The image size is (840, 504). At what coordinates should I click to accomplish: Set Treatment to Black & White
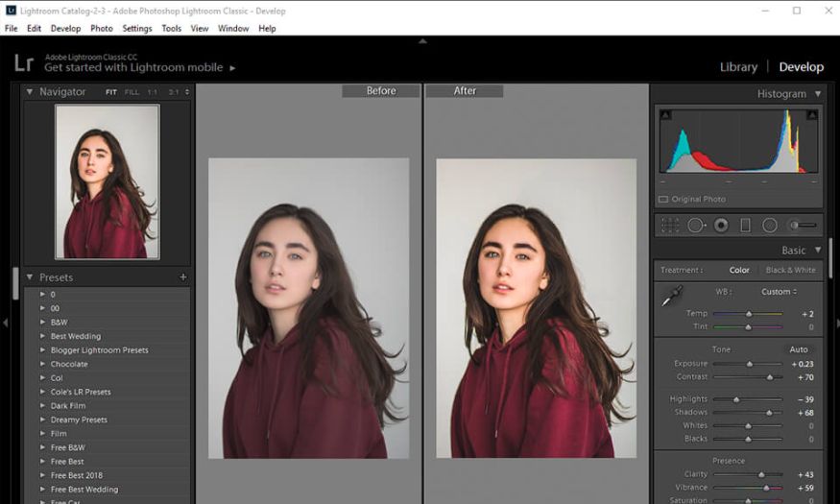(791, 270)
